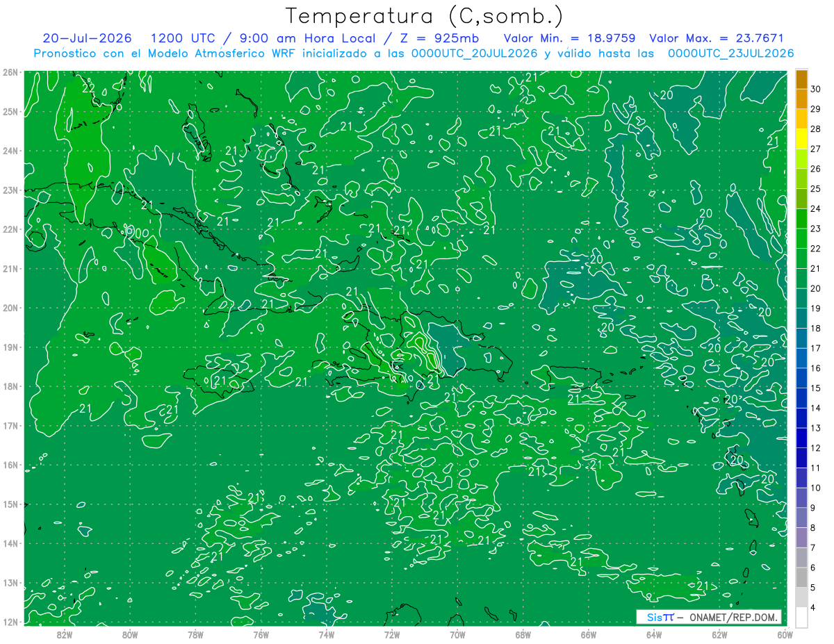Click the '70W' longitude axis label
The image size is (834, 644).
click(457, 634)
